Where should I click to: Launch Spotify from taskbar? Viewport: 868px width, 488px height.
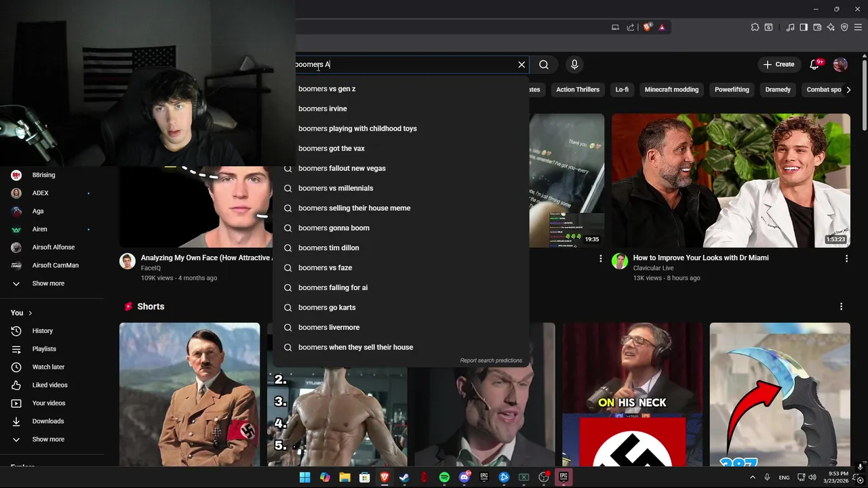444,477
